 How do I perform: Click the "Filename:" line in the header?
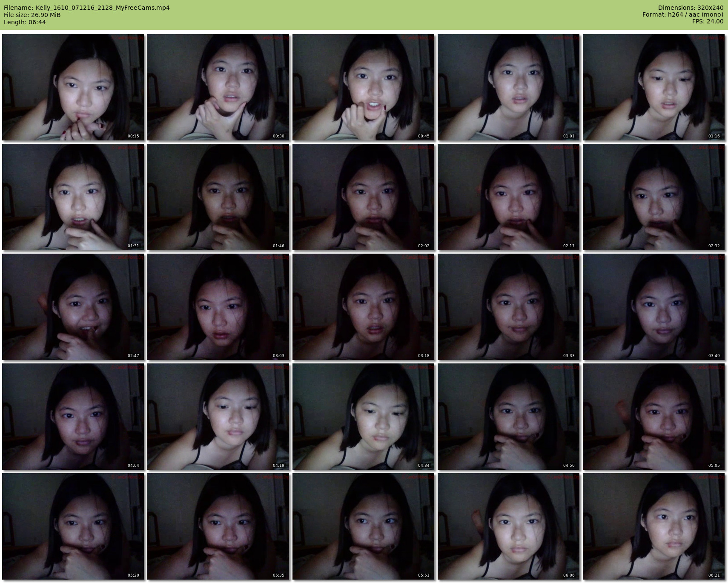pyautogui.click(x=87, y=8)
